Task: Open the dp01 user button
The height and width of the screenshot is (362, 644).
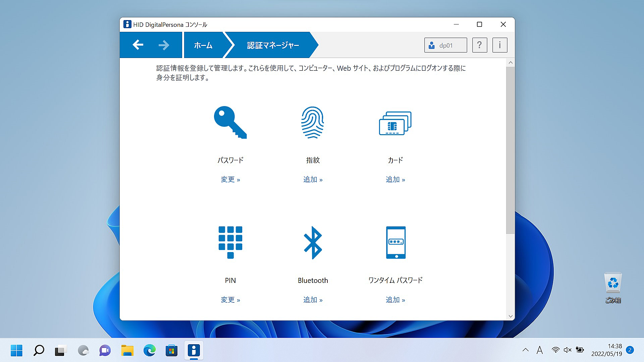Action: pyautogui.click(x=445, y=45)
